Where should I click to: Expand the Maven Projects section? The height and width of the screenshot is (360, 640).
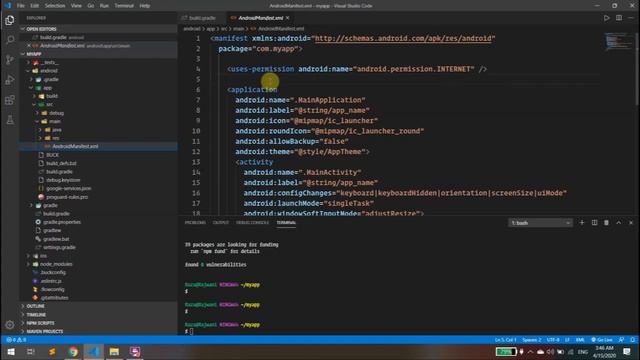[x=98, y=331]
